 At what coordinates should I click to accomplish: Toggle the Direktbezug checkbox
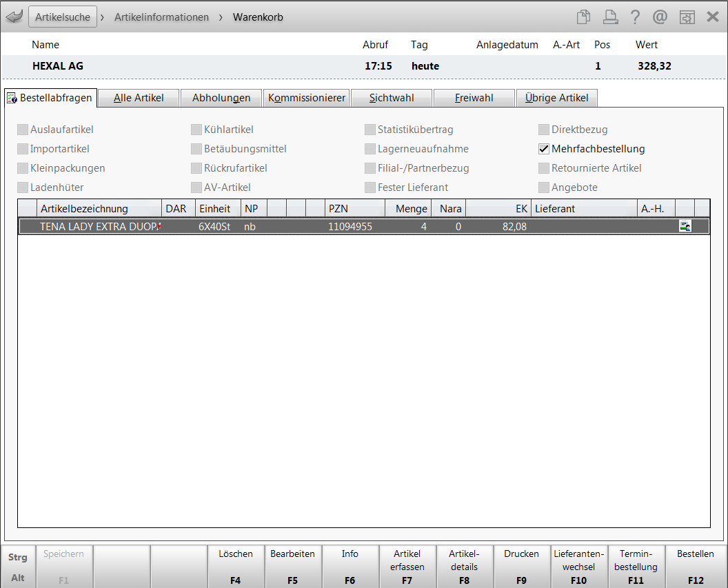point(545,130)
